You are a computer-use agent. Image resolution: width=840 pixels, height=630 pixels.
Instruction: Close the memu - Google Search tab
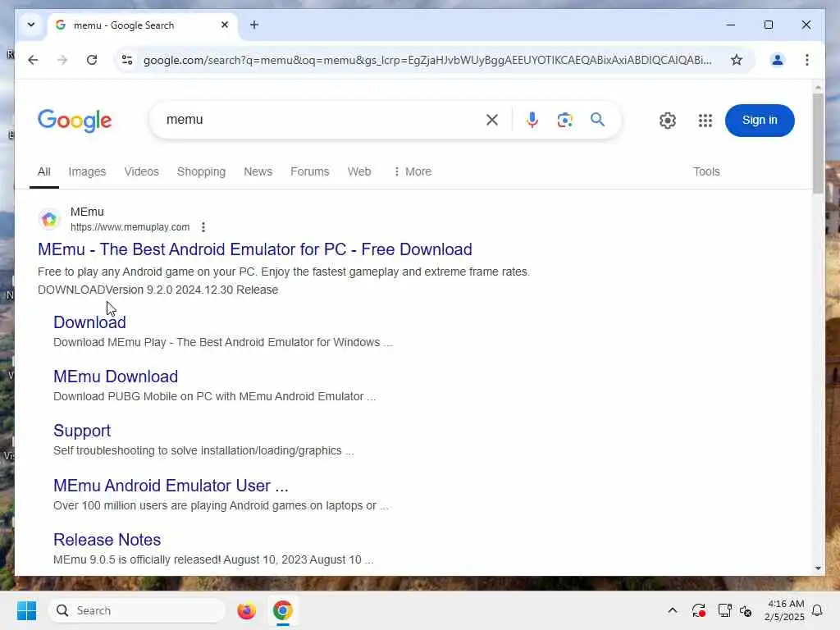[225, 25]
